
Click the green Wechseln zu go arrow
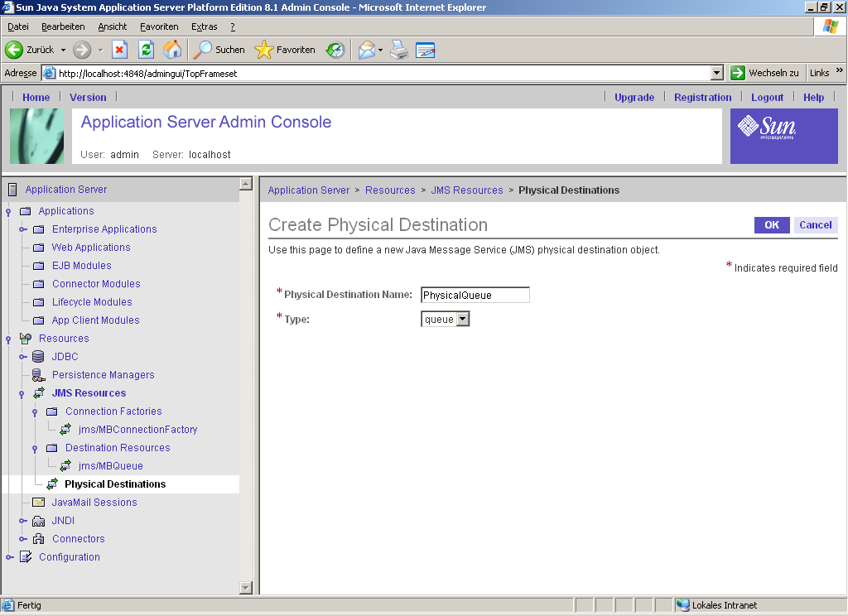(x=738, y=73)
